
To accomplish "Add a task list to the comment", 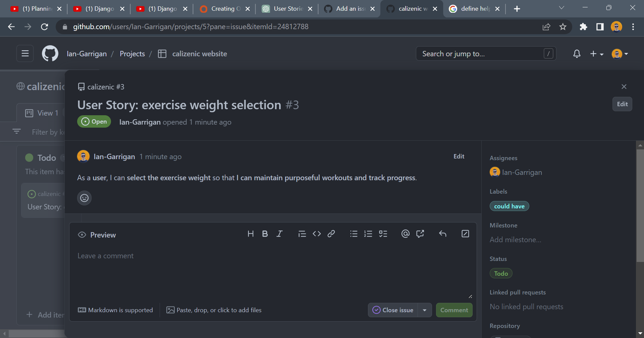I will coord(383,234).
